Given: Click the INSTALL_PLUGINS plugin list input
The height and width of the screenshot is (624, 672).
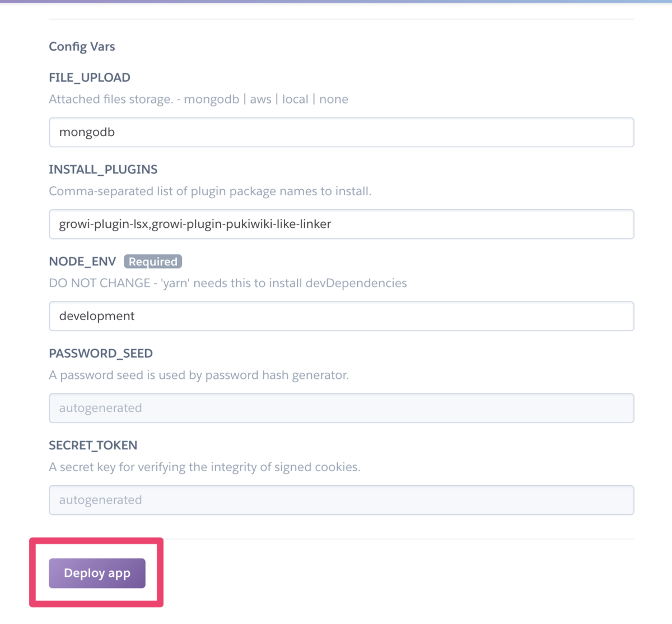Looking at the screenshot, I should click(x=341, y=224).
